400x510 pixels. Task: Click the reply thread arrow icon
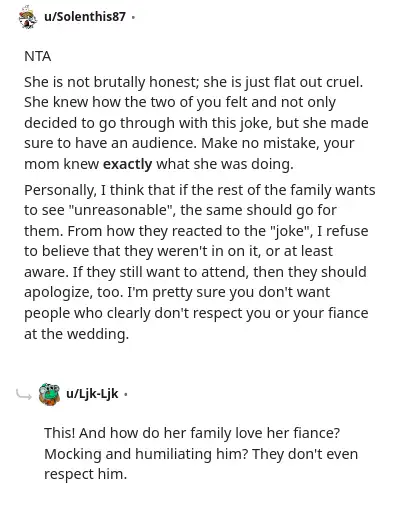click(x=24, y=395)
